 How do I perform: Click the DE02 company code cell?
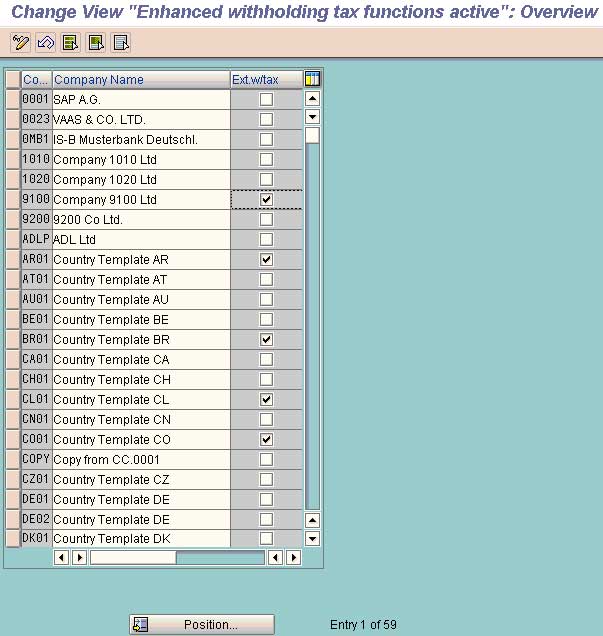tap(36, 519)
